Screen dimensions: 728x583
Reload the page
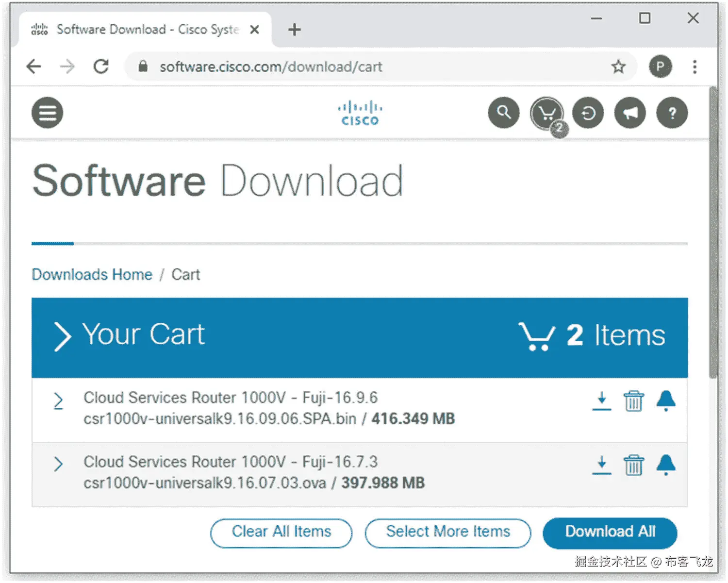tap(101, 67)
